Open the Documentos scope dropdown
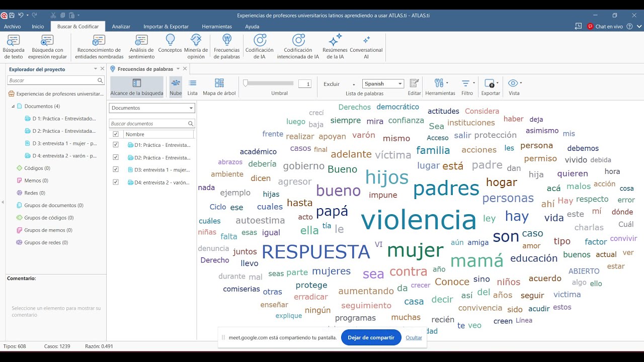This screenshot has height=362, width=644. [152, 108]
